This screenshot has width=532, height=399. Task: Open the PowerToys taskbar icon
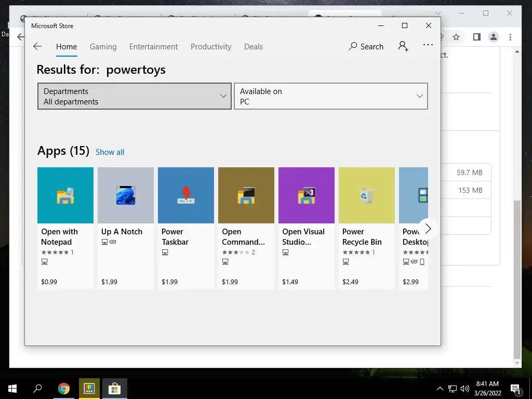click(x=89, y=389)
